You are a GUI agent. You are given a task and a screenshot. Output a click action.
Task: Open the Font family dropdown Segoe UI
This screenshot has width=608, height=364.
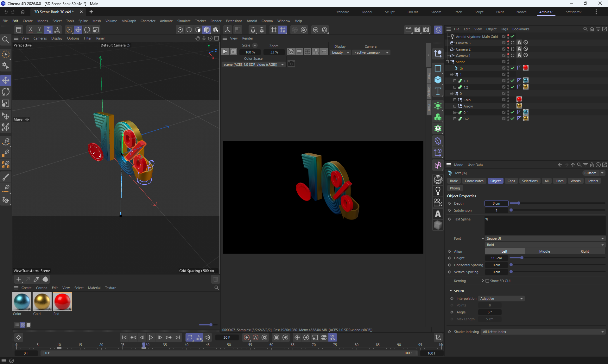[545, 238]
